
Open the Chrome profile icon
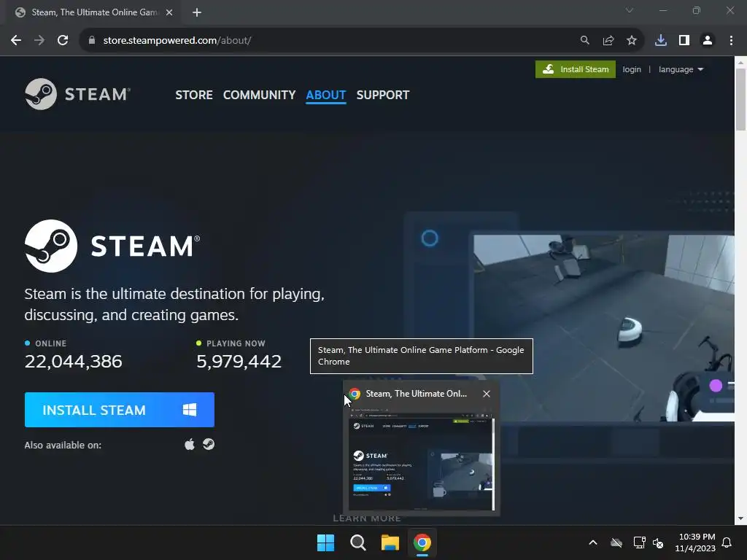coord(708,41)
